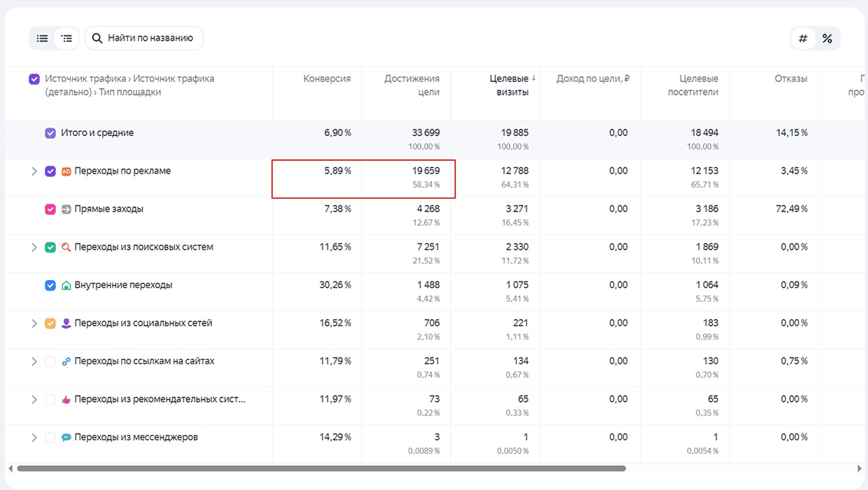Sort by Конверсия column header
Image resolution: width=868 pixels, height=490 pixels.
pos(326,79)
